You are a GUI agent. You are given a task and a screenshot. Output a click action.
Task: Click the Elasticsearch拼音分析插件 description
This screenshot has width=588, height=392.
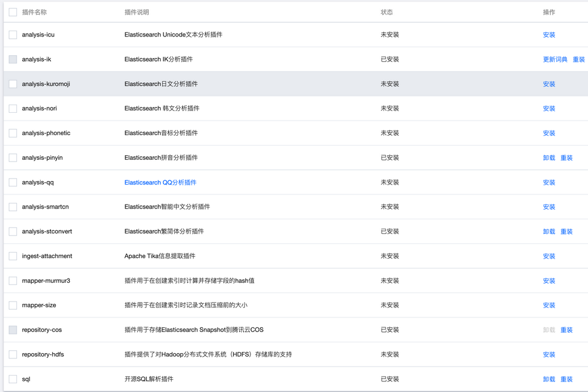click(x=161, y=158)
